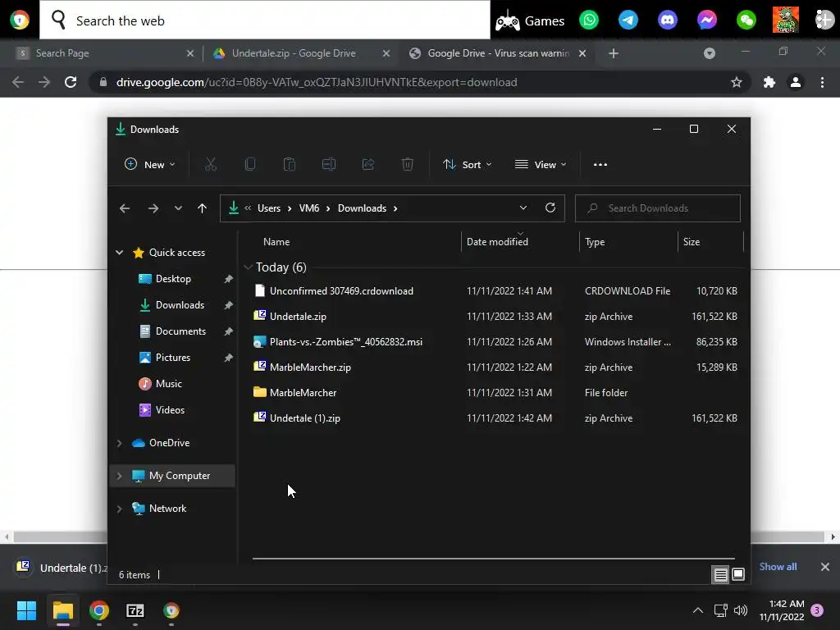Open File Explorer from the taskbar
This screenshot has height=630, width=840.
[62, 610]
